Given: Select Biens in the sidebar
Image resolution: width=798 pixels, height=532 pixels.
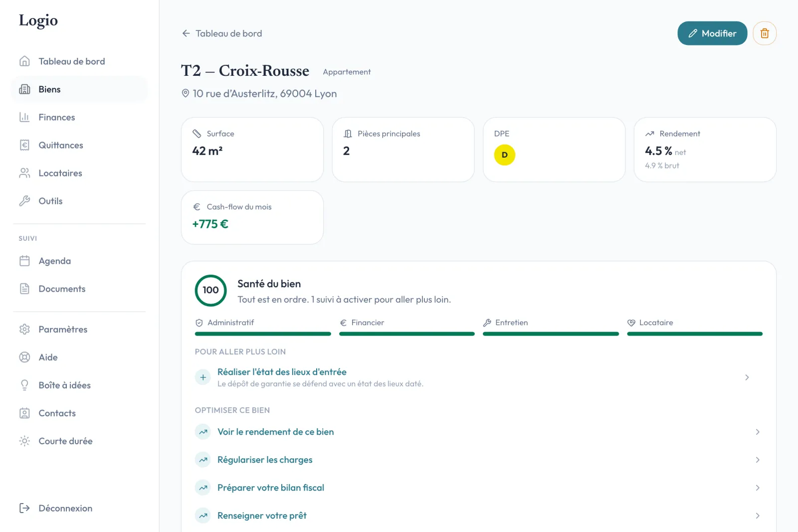Looking at the screenshot, I should (x=80, y=89).
